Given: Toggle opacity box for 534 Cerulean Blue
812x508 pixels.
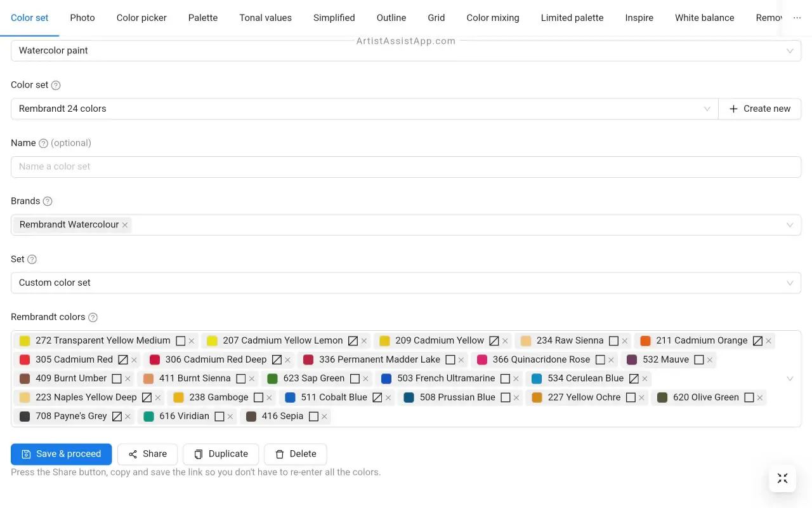Looking at the screenshot, I should pyautogui.click(x=634, y=378).
